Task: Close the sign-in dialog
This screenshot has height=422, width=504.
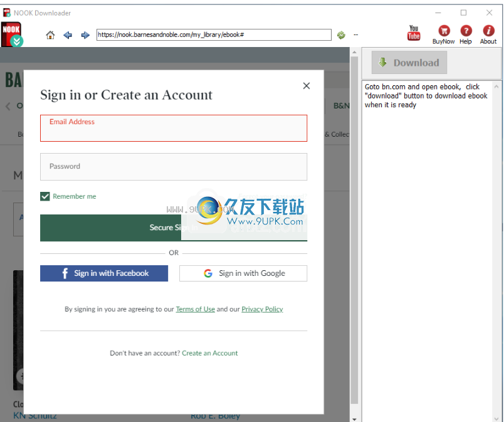Action: [307, 86]
